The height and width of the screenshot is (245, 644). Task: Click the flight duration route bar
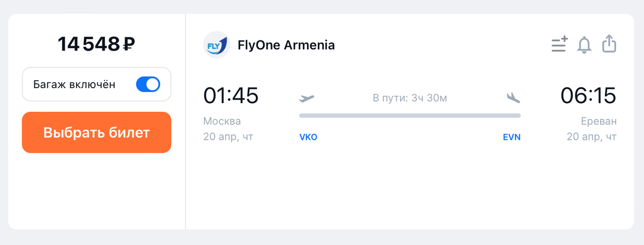coord(410,116)
